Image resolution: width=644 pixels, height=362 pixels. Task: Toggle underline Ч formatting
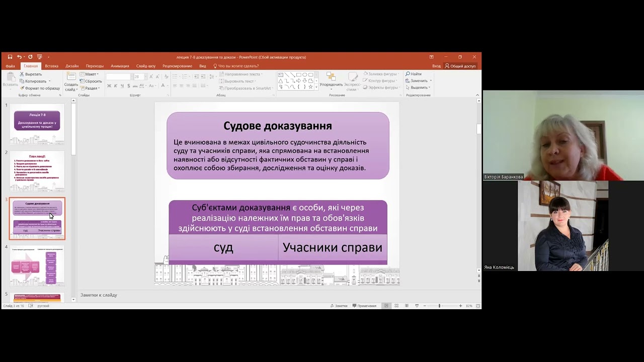(x=122, y=86)
